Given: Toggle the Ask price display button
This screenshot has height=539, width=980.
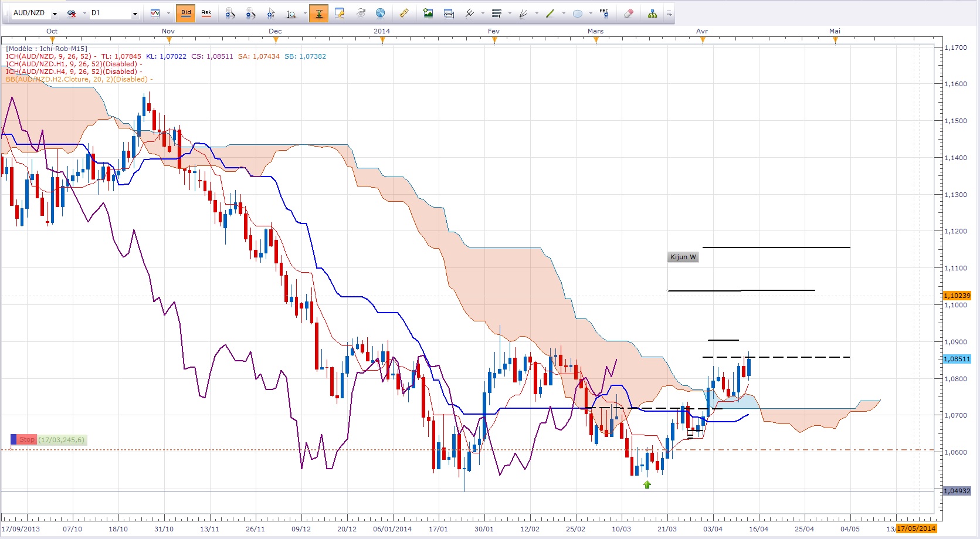Looking at the screenshot, I should click(x=206, y=13).
